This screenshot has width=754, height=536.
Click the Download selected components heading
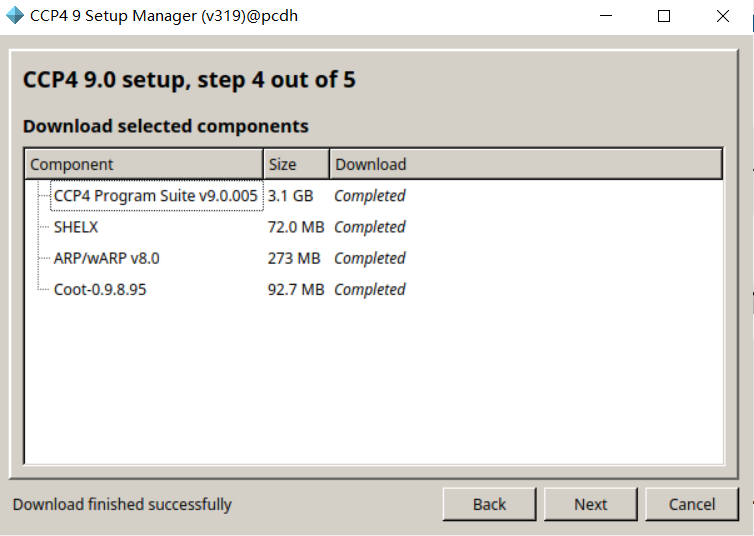point(166,126)
